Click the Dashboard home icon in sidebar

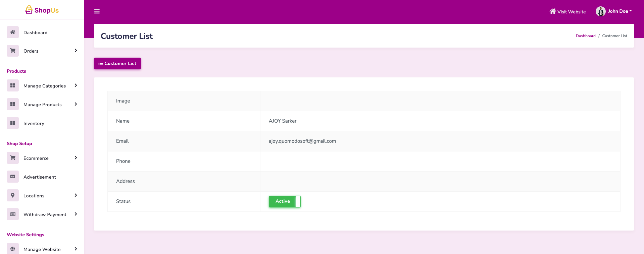point(13,32)
